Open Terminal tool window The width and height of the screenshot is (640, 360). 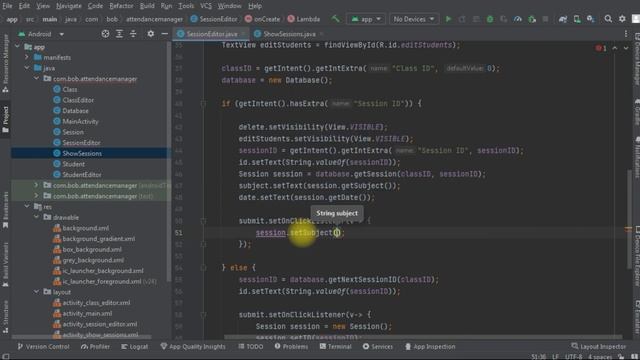[335, 347]
